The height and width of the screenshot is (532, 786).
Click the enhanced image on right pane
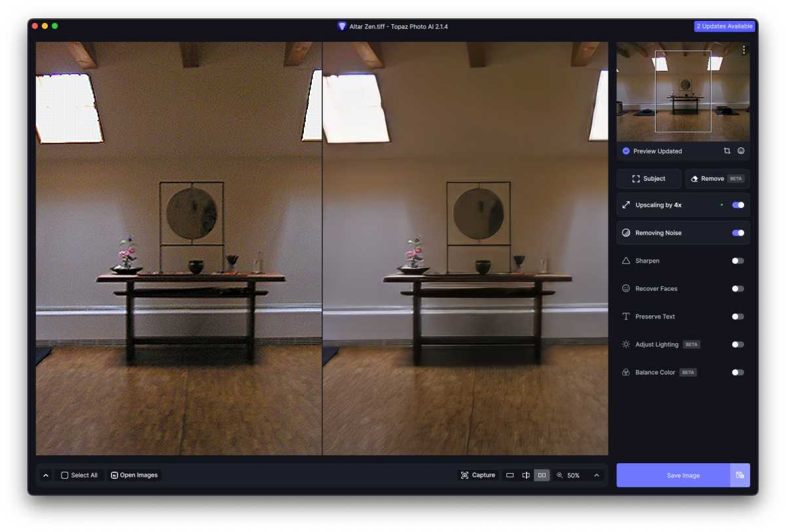click(466, 248)
